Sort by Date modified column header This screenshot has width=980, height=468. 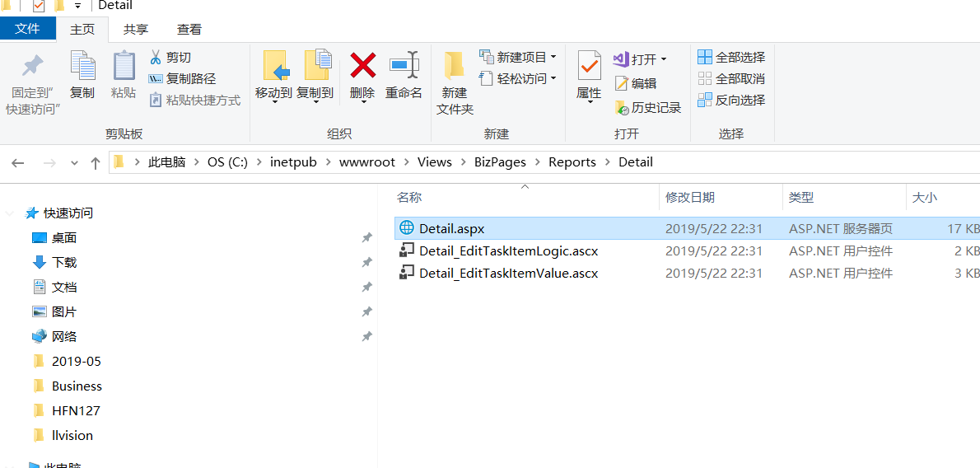tap(690, 197)
